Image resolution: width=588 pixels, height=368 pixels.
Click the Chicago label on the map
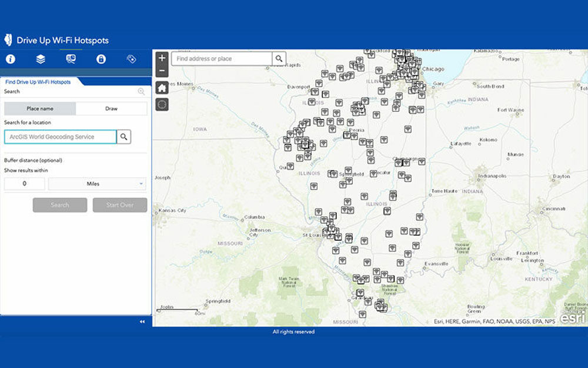coord(433,69)
